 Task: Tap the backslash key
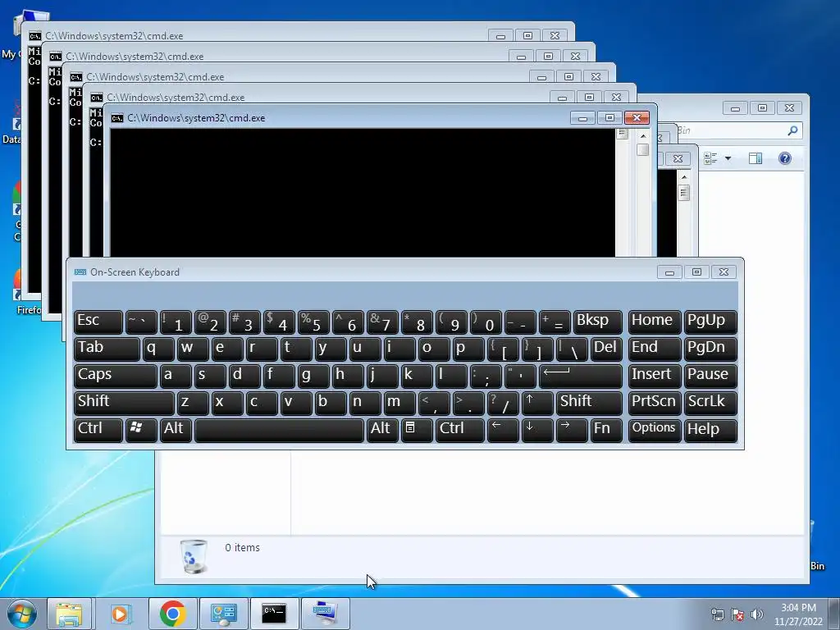(x=572, y=349)
